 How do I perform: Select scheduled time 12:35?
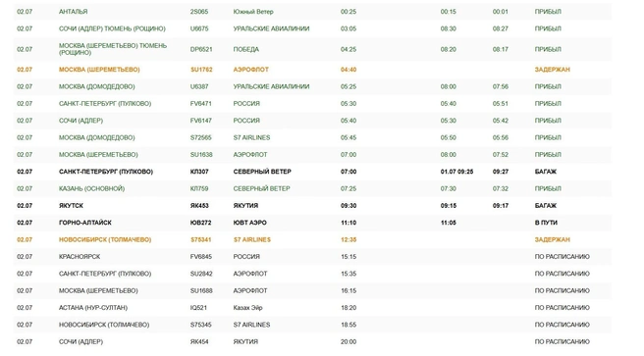point(349,240)
